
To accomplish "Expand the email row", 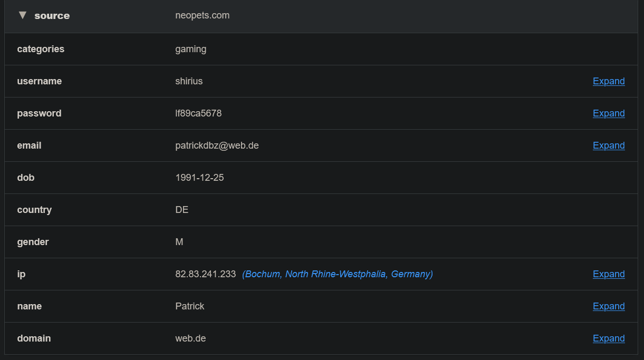I will tap(609, 145).
